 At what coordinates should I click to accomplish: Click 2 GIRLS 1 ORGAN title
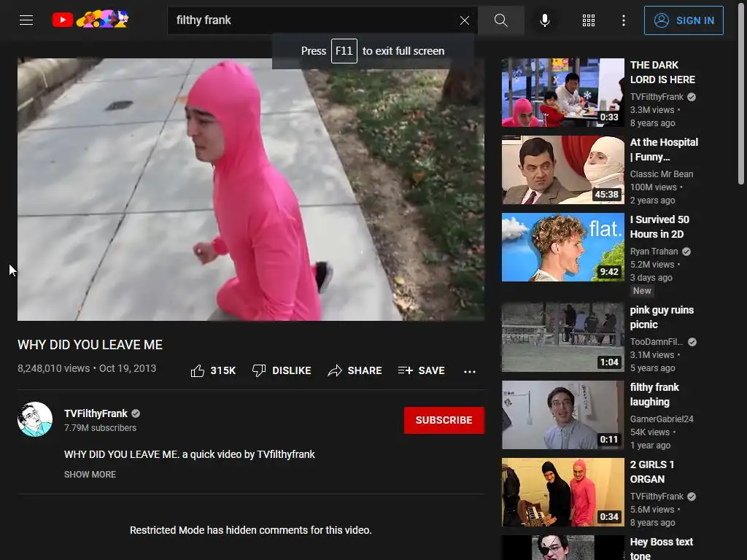point(651,472)
